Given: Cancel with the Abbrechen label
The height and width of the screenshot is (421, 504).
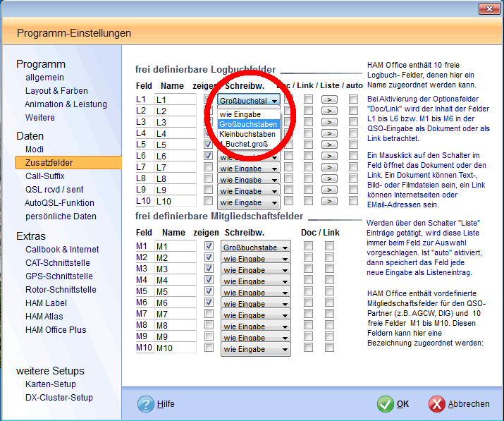Looking at the screenshot, I should pyautogui.click(x=469, y=404).
